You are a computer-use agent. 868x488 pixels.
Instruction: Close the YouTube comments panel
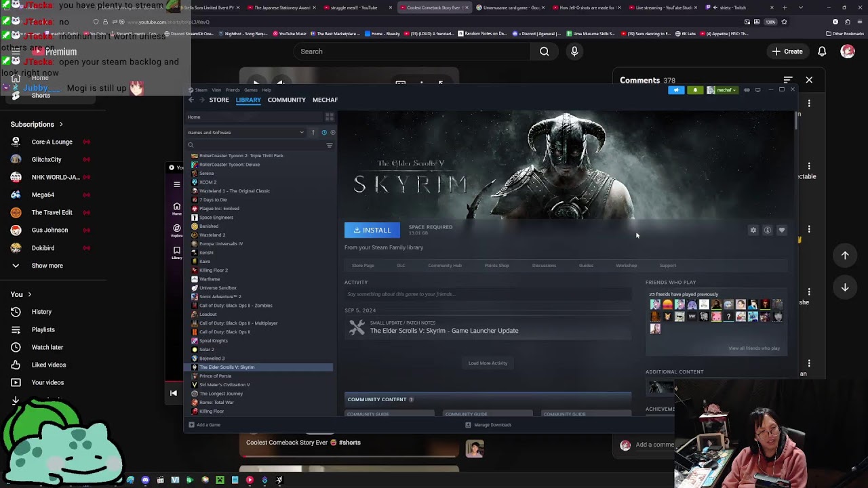[809, 80]
